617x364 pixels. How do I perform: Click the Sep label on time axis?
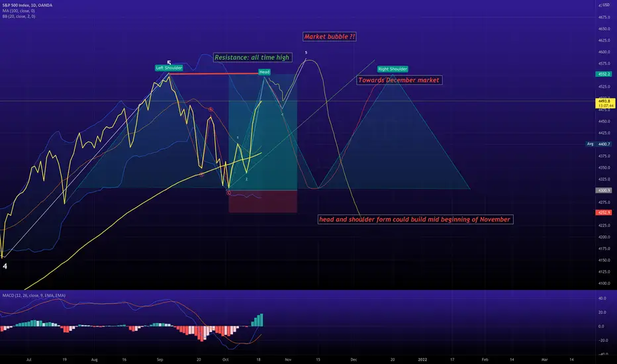(x=160, y=359)
